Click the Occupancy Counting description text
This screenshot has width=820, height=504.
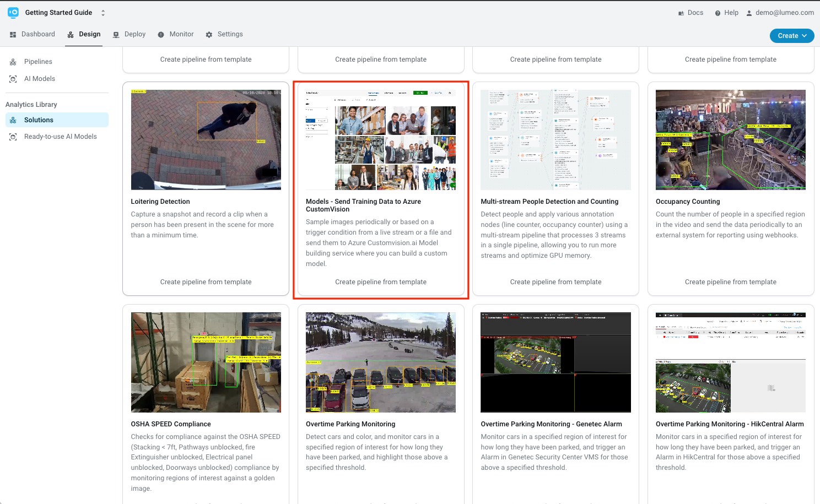(730, 225)
